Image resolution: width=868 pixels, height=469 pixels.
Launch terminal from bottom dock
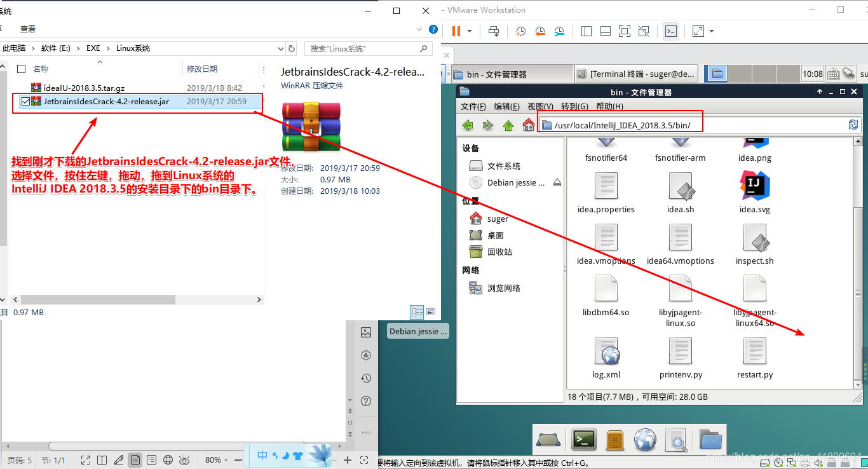tap(584, 439)
